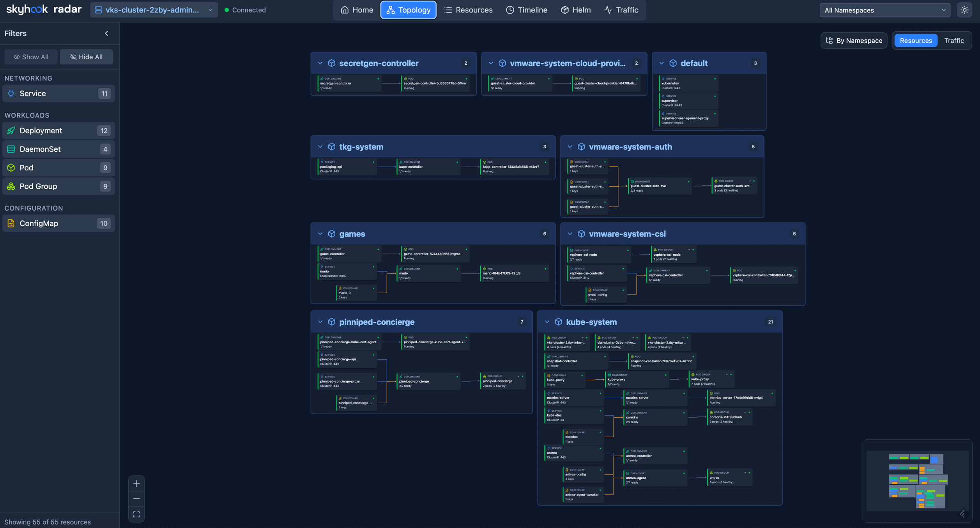Click the Deployment rocket icon in filters

click(11, 131)
